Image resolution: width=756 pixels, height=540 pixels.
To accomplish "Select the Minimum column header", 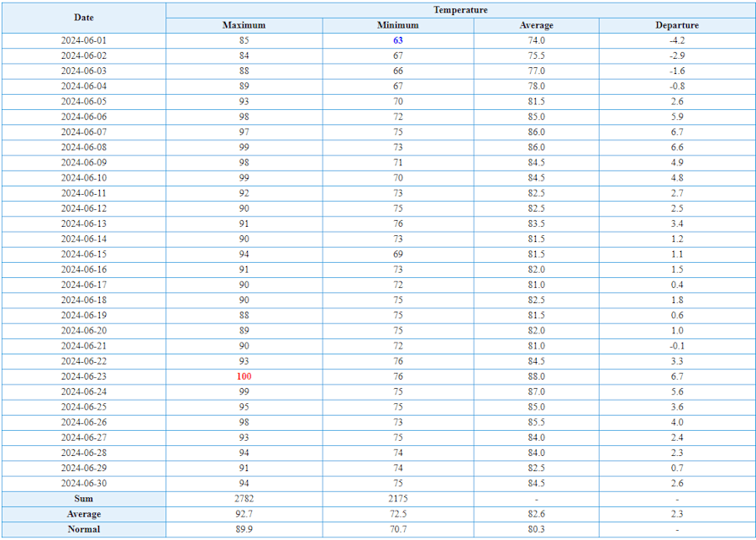I will click(398, 25).
